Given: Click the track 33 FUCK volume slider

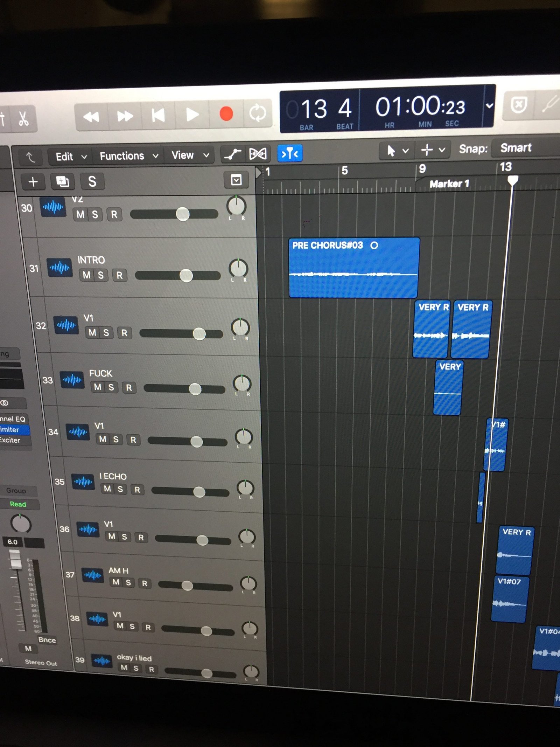Looking at the screenshot, I should [x=184, y=389].
